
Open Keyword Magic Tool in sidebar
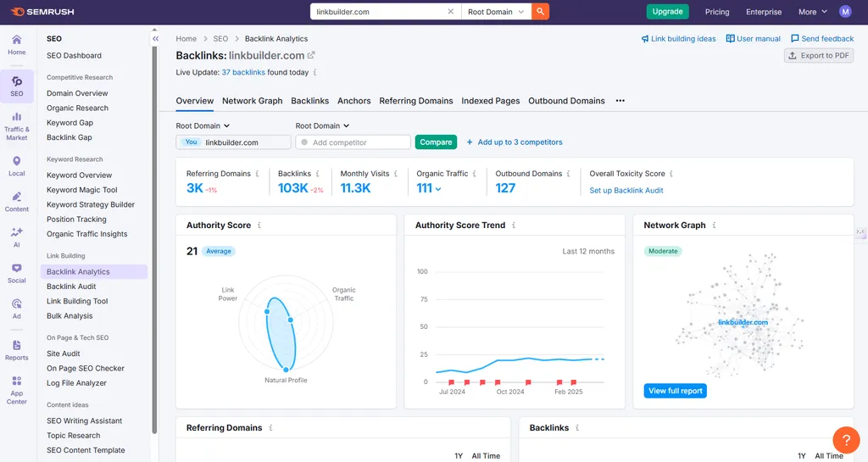tap(82, 190)
